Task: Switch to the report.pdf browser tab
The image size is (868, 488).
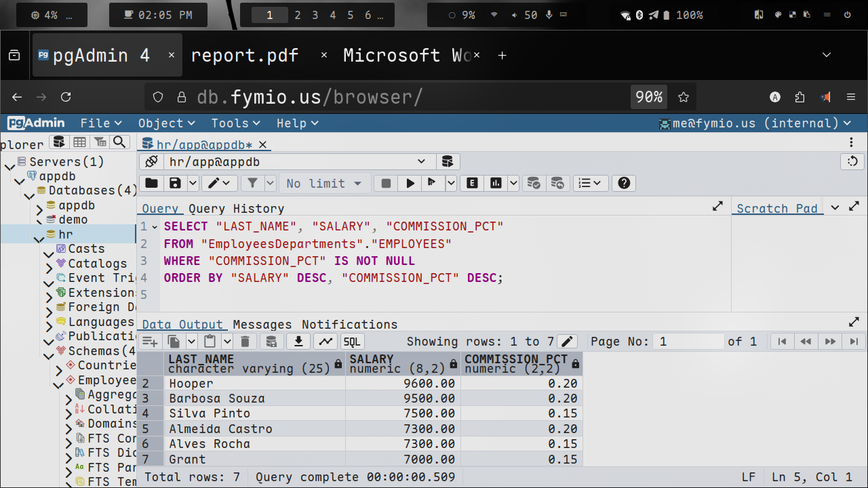Action: 245,56
